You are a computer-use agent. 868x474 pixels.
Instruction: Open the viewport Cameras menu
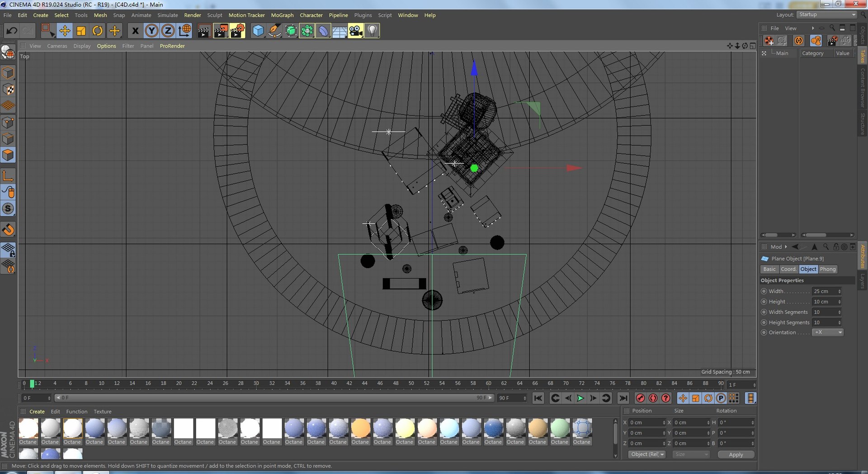pos(57,46)
